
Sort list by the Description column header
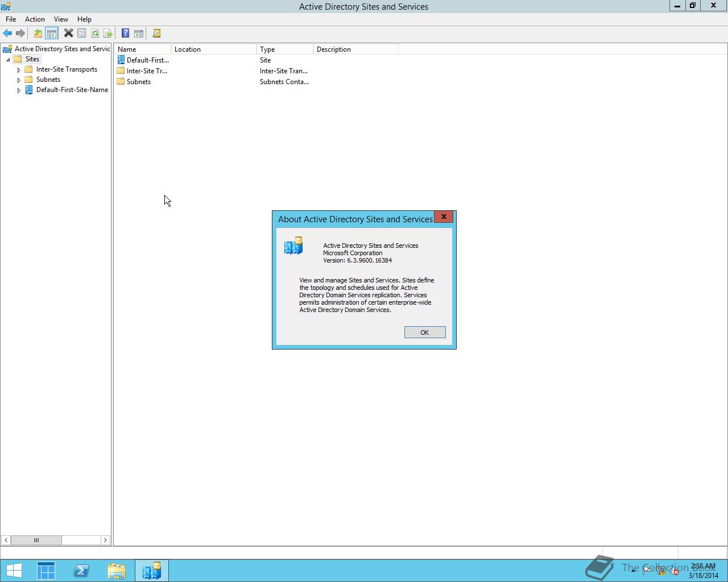(x=356, y=49)
